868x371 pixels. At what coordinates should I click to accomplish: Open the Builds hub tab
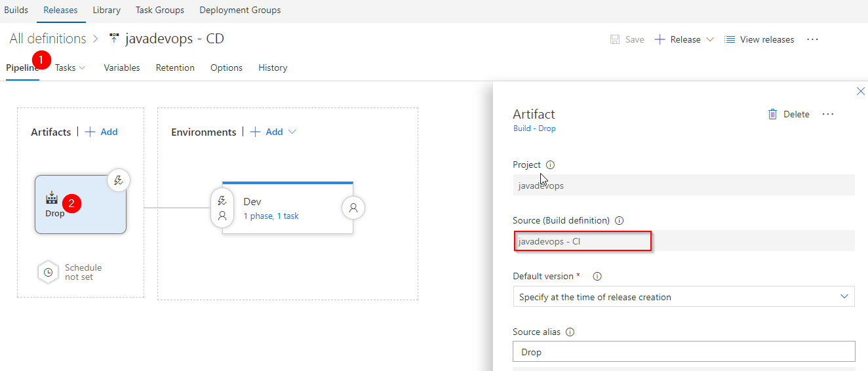click(x=16, y=10)
